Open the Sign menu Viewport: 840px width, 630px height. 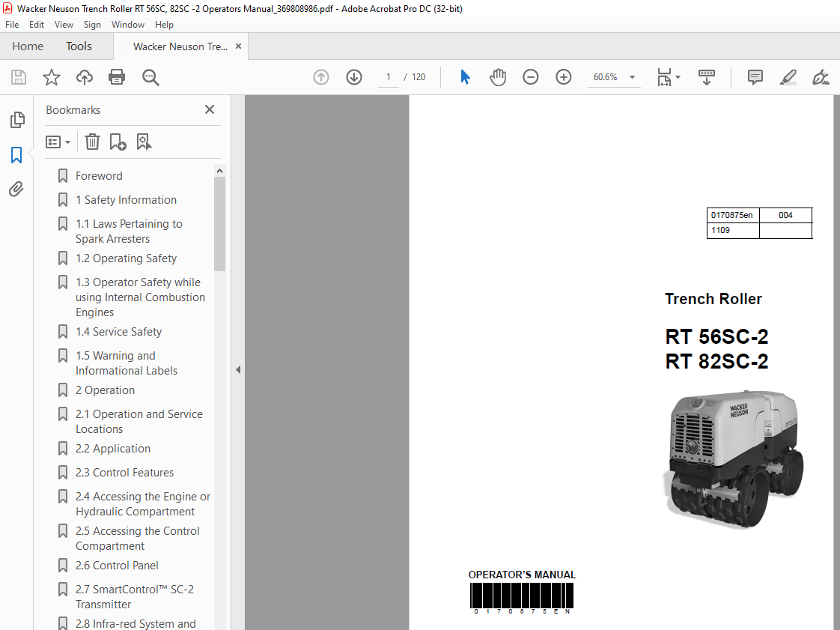pyautogui.click(x=92, y=25)
